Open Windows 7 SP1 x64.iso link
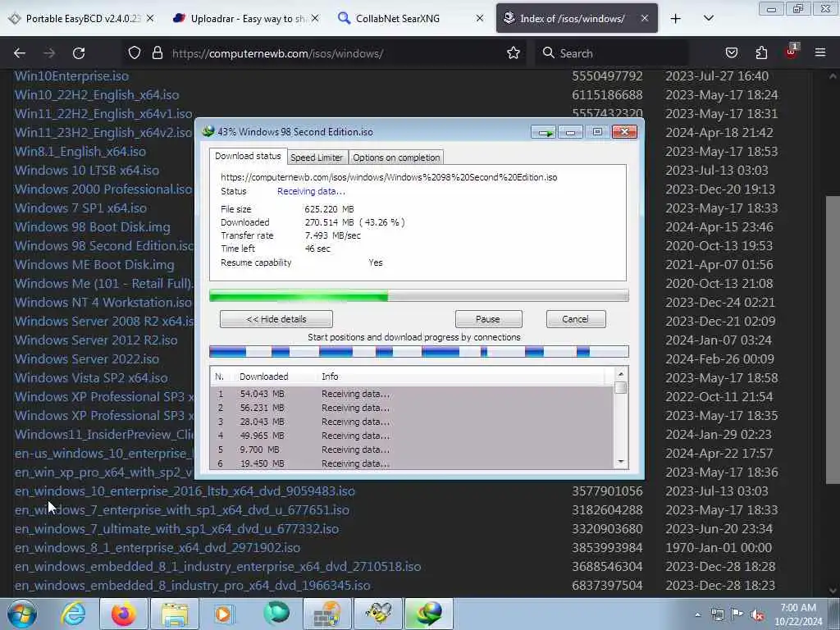The height and width of the screenshot is (630, 840). (x=81, y=208)
